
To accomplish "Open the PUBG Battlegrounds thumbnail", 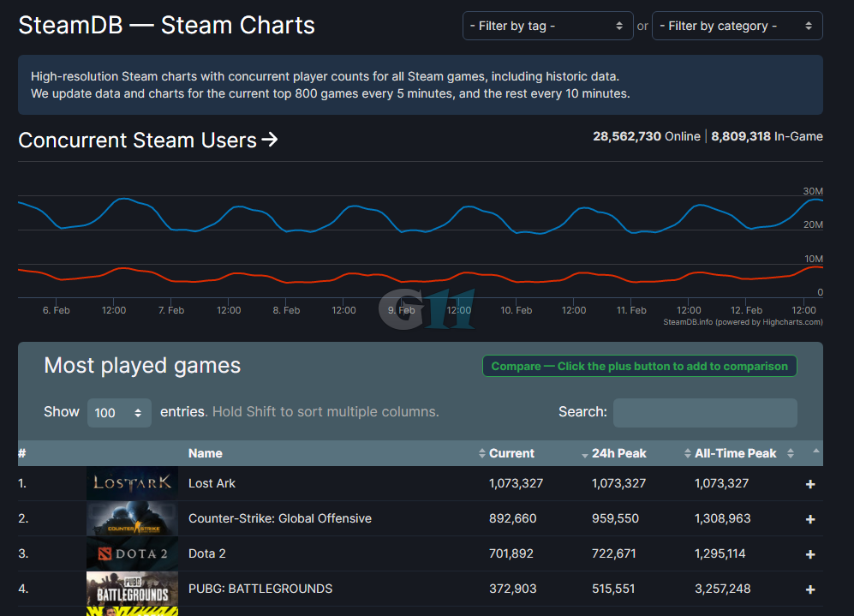I will click(x=133, y=589).
